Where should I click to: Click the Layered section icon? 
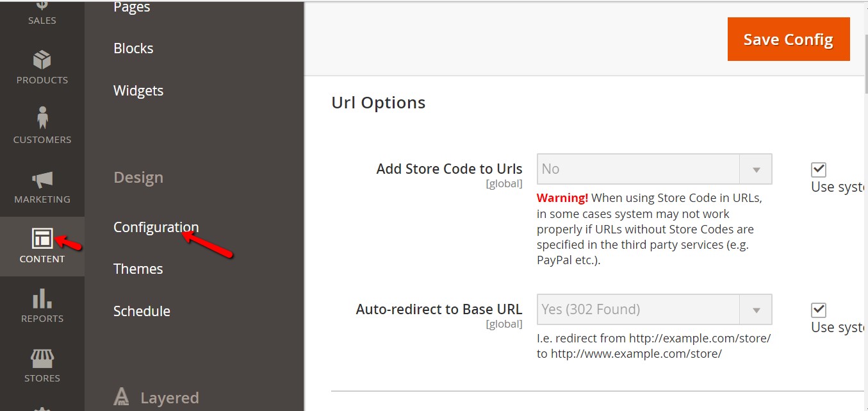[121, 398]
